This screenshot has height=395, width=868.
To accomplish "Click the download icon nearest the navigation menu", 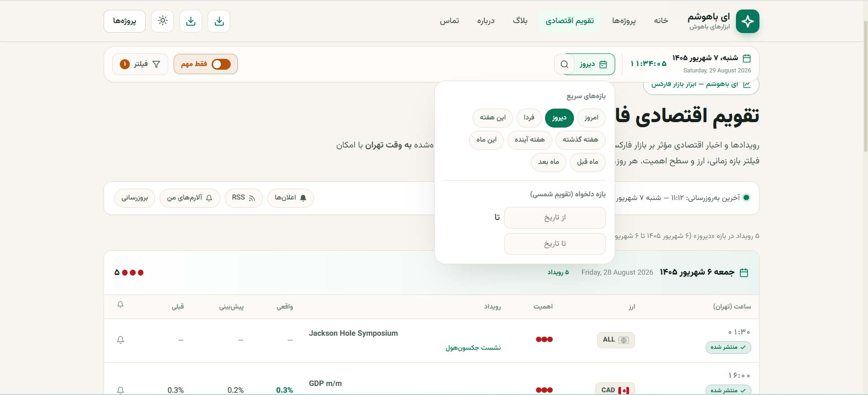I will pos(219,21).
